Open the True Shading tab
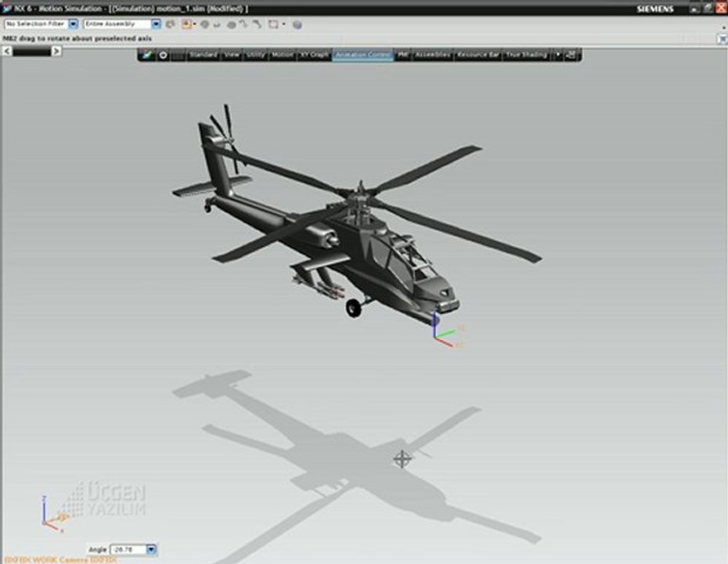This screenshot has width=728, height=564. click(527, 55)
